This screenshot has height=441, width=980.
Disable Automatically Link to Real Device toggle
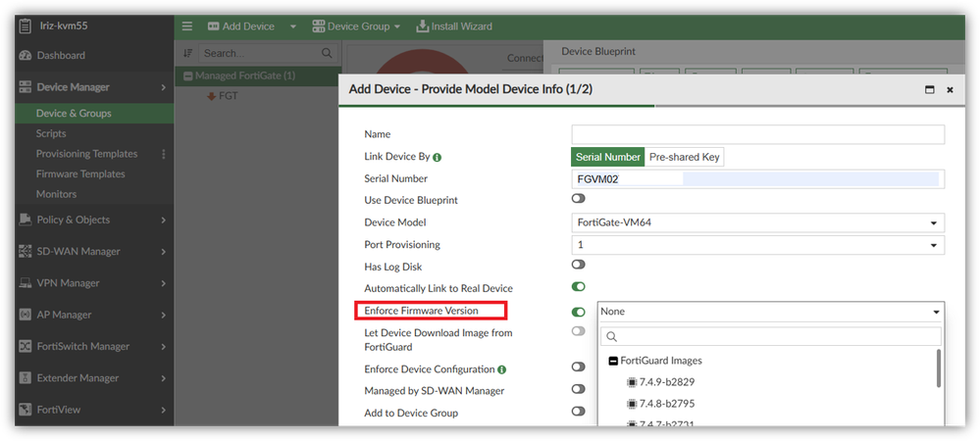(579, 288)
